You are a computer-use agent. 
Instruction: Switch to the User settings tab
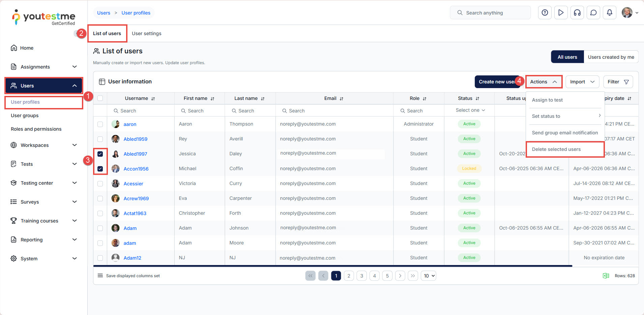tap(146, 33)
